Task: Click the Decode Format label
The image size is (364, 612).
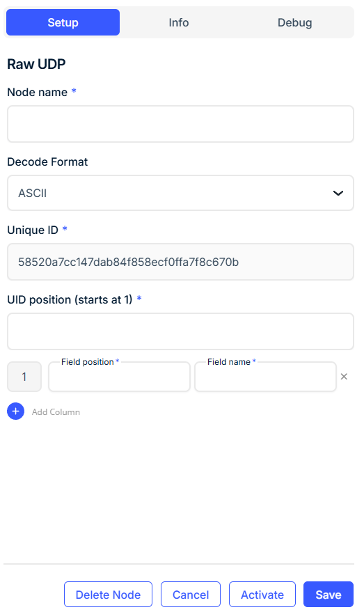Action: (x=47, y=162)
